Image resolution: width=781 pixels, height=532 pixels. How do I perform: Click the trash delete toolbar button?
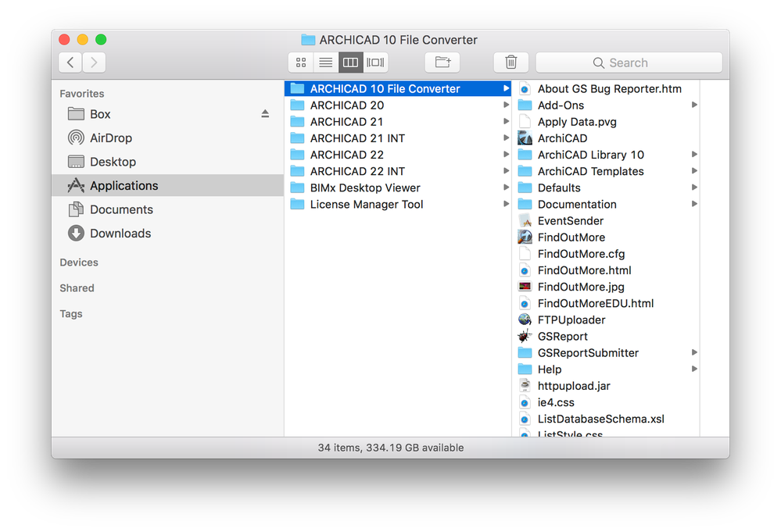[511, 62]
